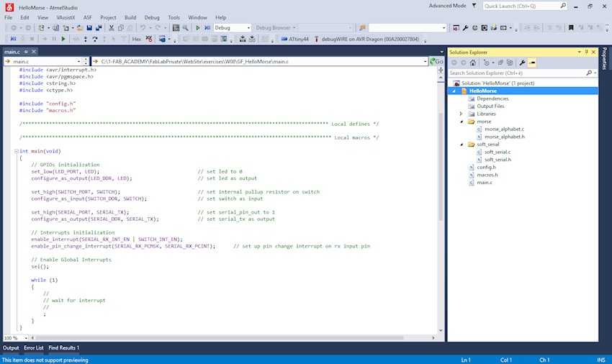The width and height of the screenshot is (612, 364).
Task: Click the editor vertical scrollbar thumb
Action: coord(441,167)
